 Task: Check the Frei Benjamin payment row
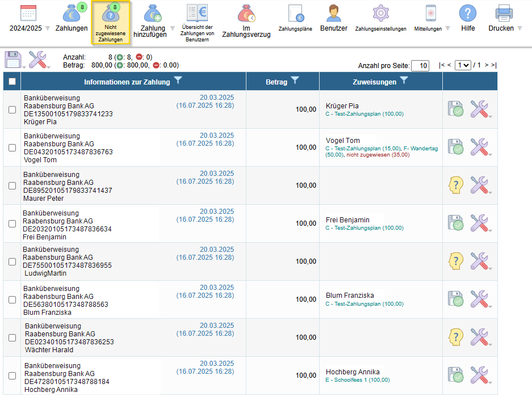tap(12, 223)
